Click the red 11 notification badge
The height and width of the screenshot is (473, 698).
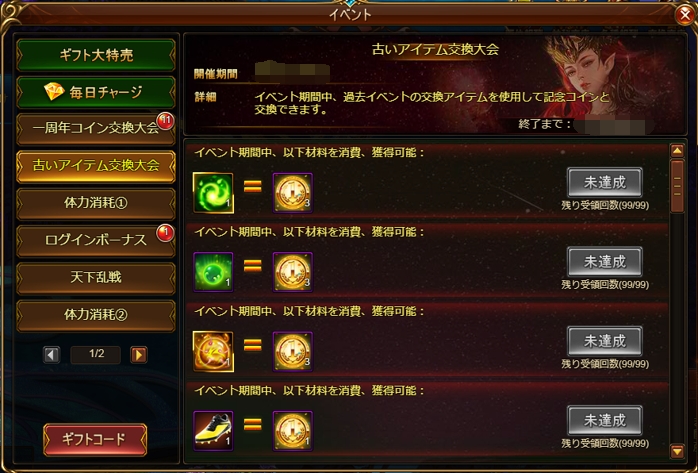[165, 121]
